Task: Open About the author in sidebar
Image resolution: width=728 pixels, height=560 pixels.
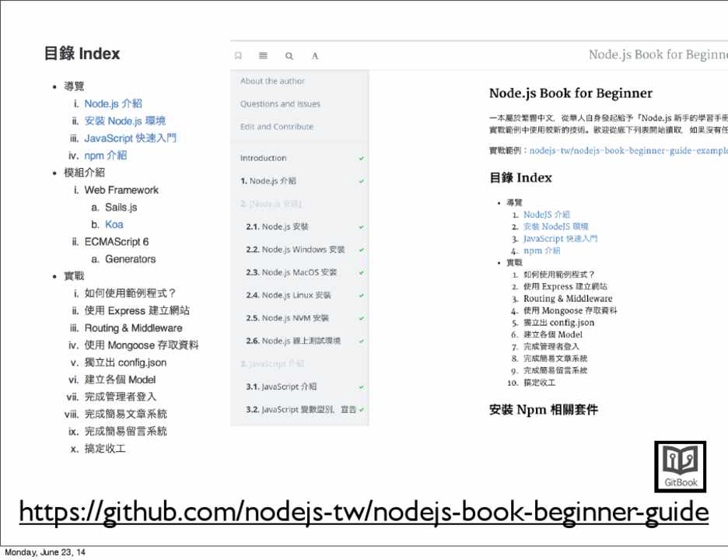Action: [272, 81]
